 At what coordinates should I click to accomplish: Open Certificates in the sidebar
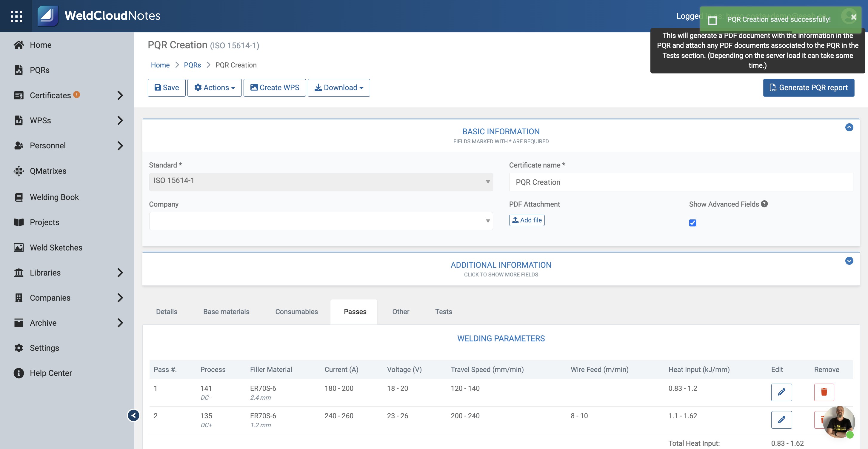[50, 96]
